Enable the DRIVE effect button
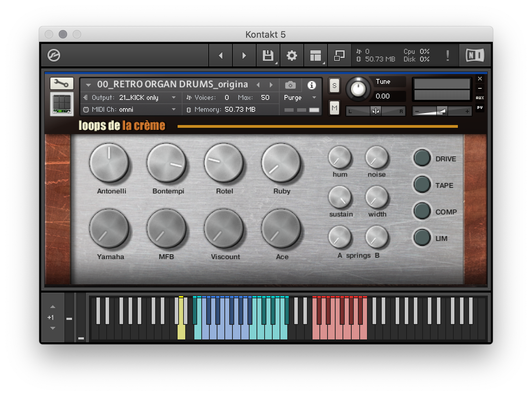The image size is (532, 396). [422, 158]
